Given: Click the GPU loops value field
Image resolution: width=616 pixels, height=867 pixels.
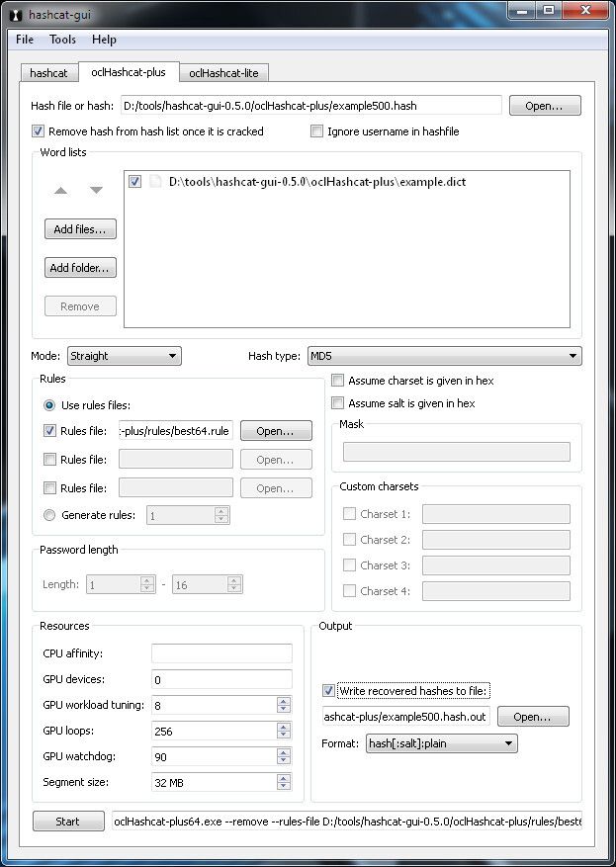Looking at the screenshot, I should pyautogui.click(x=215, y=731).
